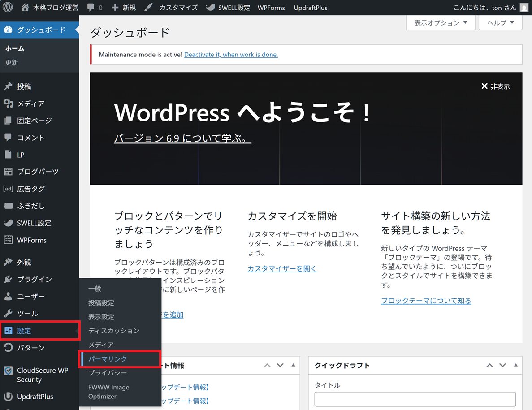The image size is (532, 410).
Task: Click the 固定ページ pages icon
Action: (x=8, y=121)
